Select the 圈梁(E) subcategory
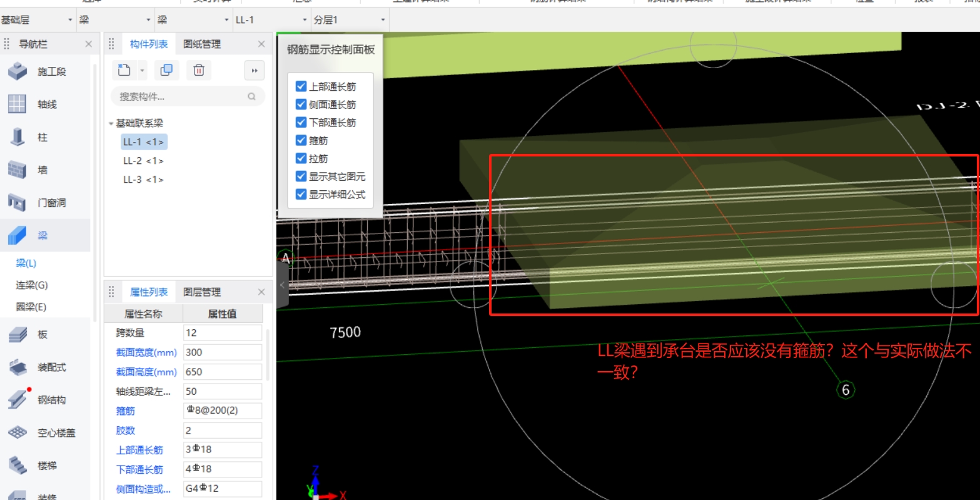The height and width of the screenshot is (500, 980). click(x=31, y=307)
